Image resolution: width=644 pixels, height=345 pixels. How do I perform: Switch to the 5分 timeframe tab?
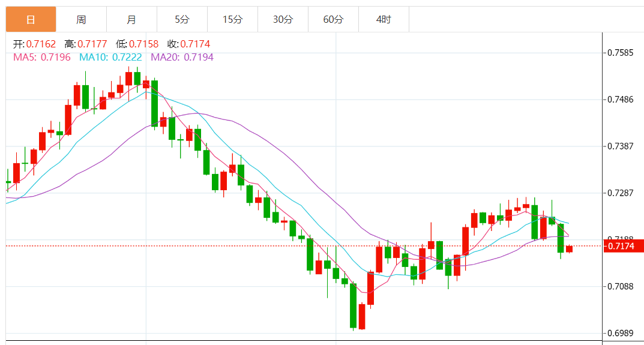tap(182, 20)
